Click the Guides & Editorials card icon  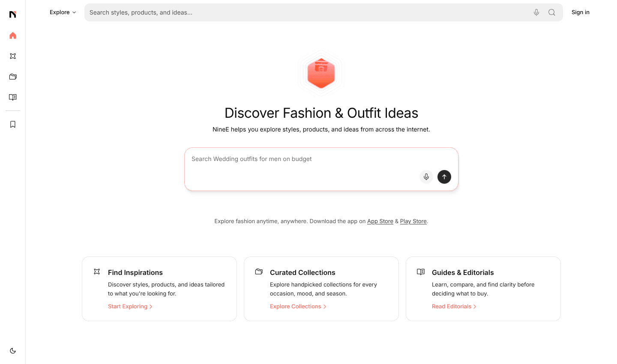point(421,272)
